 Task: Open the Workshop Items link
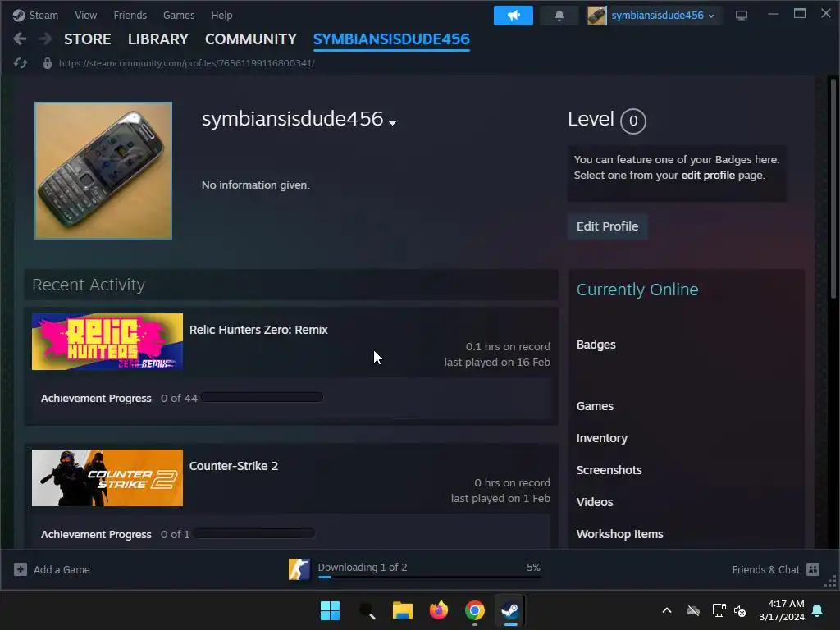tap(620, 534)
